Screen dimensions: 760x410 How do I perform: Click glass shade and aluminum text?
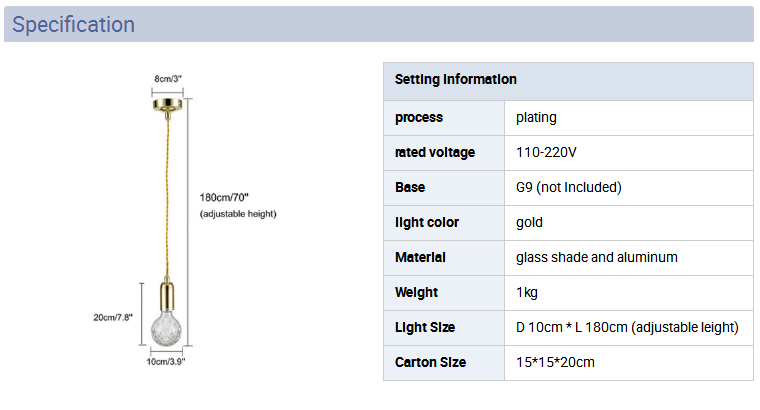pyautogui.click(x=597, y=257)
